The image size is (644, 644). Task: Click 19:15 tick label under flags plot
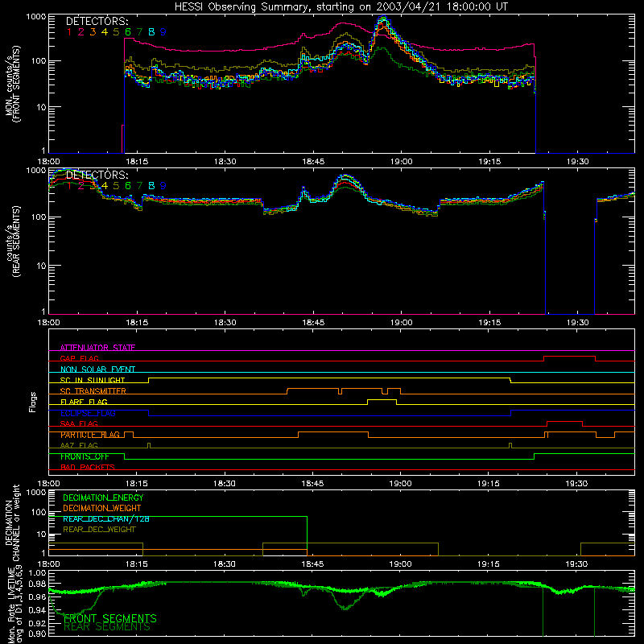pyautogui.click(x=489, y=484)
